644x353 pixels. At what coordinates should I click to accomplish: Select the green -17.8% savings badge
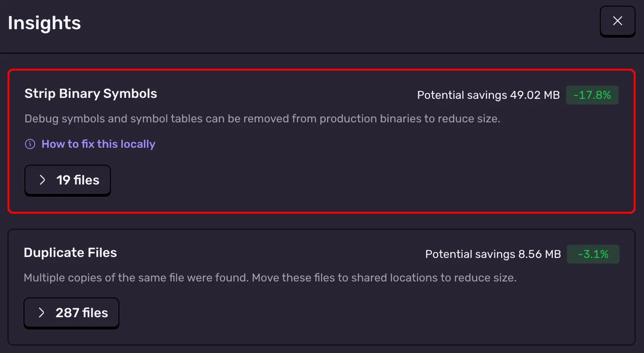tap(592, 95)
